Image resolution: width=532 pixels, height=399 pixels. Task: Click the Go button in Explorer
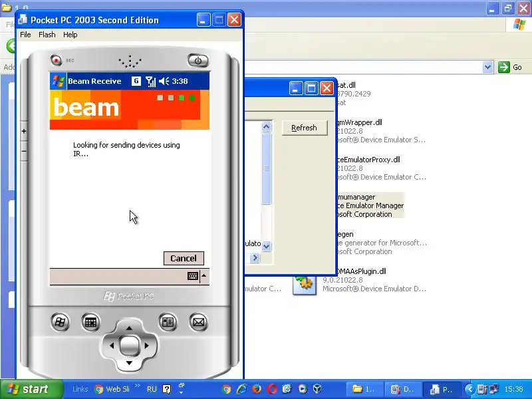point(510,67)
